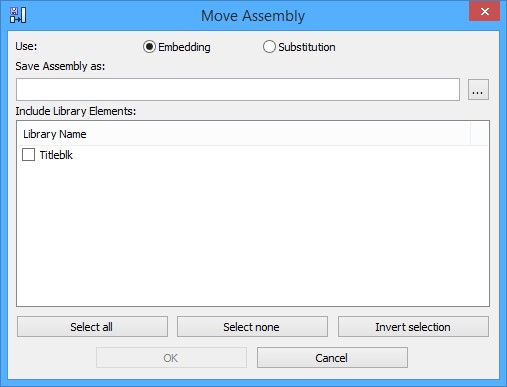Screen dimensions: 507x387
Task: Select the Embedding radio button
Action: (149, 47)
